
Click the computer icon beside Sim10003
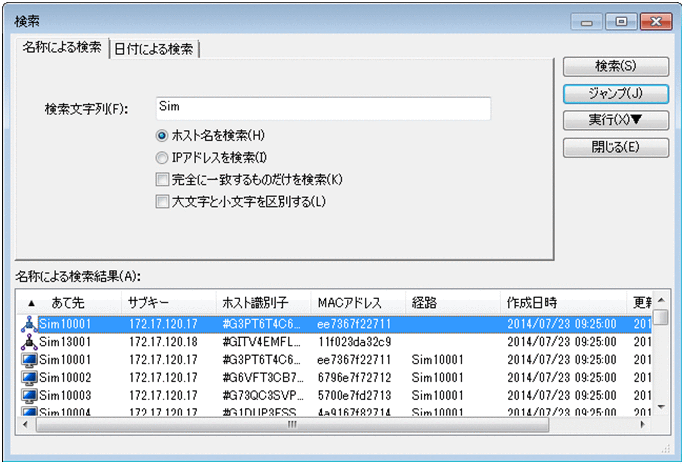(x=29, y=396)
